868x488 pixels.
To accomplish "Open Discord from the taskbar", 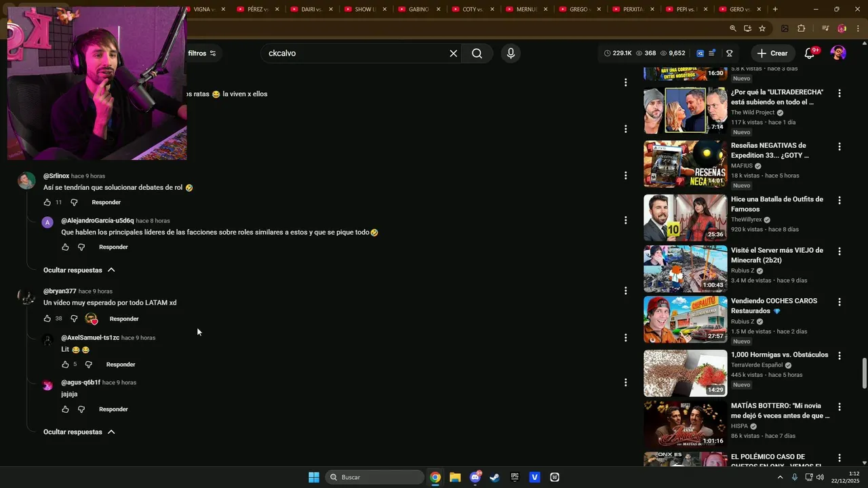I will [x=475, y=477].
